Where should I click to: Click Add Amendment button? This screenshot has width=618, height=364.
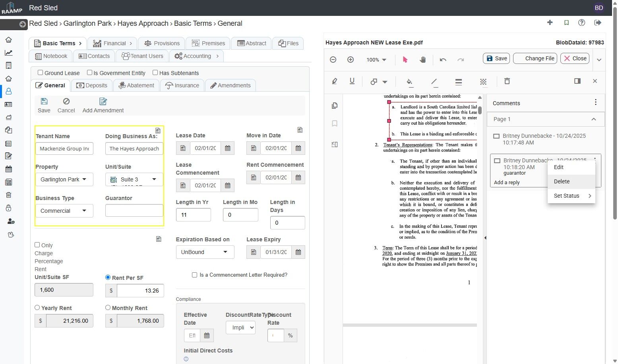(x=103, y=106)
